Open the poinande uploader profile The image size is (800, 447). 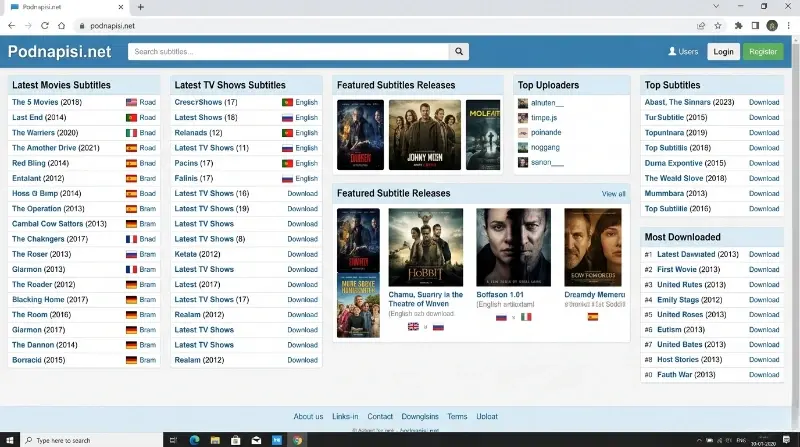pos(546,133)
